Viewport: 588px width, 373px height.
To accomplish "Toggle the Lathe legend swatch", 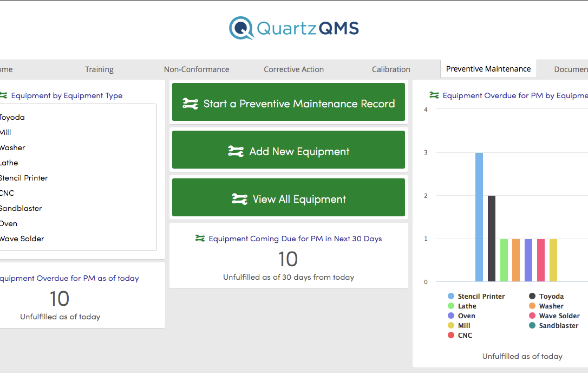I will click(451, 306).
